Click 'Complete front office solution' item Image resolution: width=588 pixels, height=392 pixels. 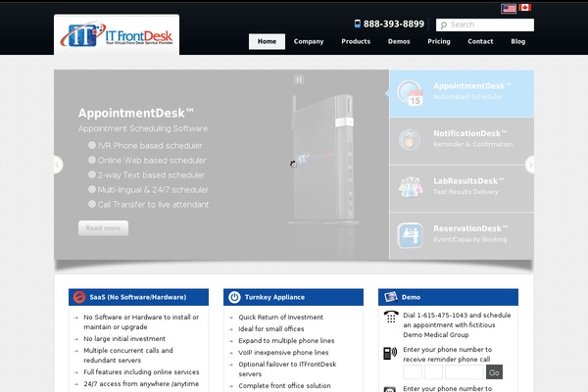point(284,385)
